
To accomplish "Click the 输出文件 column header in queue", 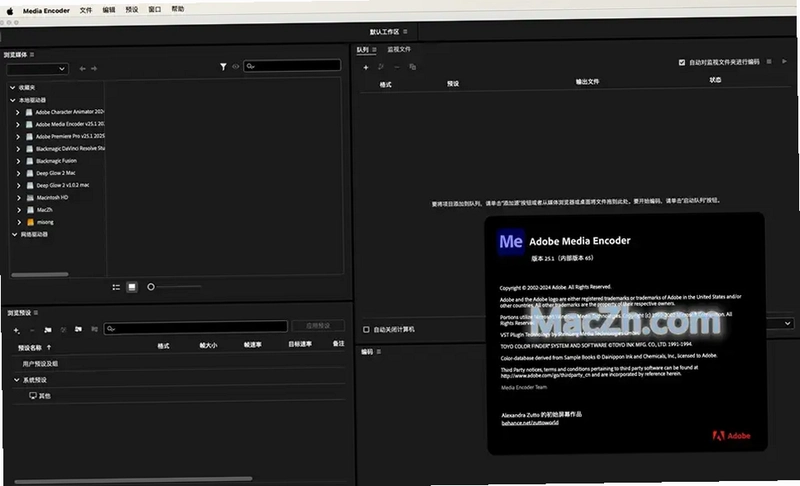I will click(587, 82).
